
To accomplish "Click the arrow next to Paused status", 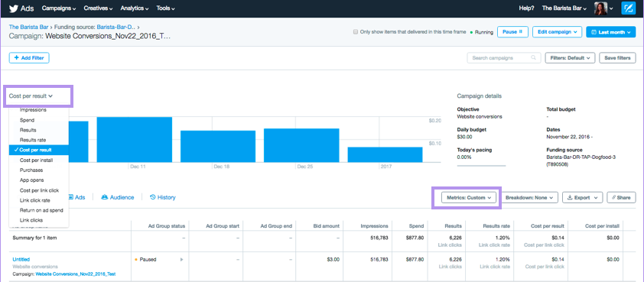I will coord(181,259).
